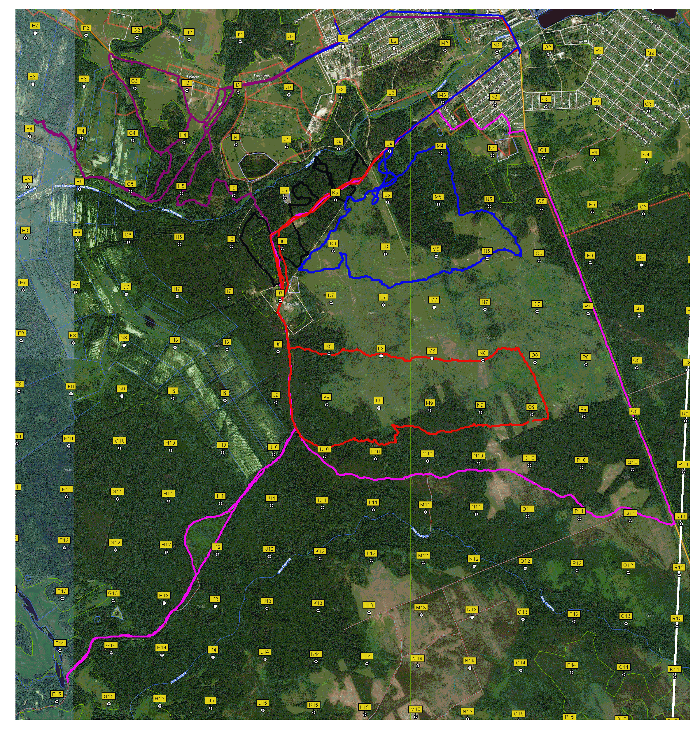Click the K2 waypoint marker

coord(343,46)
